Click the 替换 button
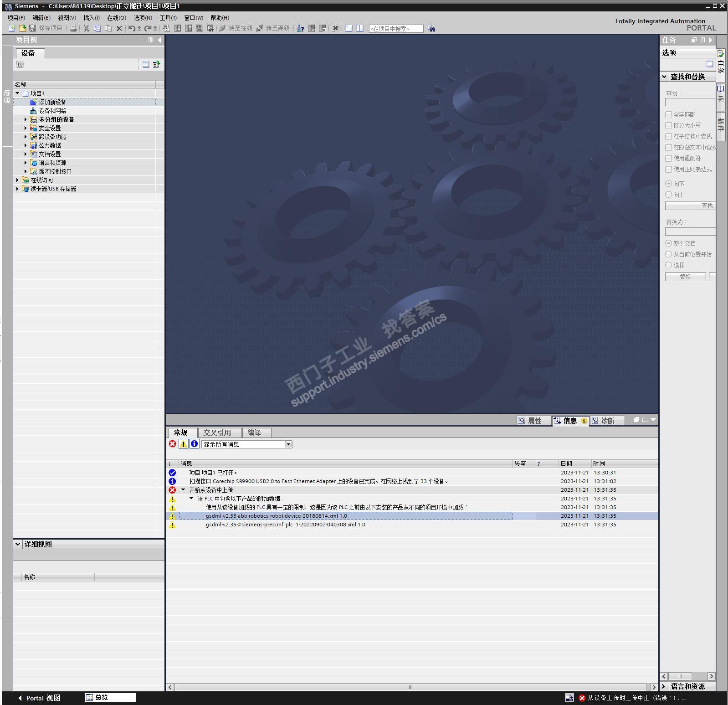 (686, 277)
